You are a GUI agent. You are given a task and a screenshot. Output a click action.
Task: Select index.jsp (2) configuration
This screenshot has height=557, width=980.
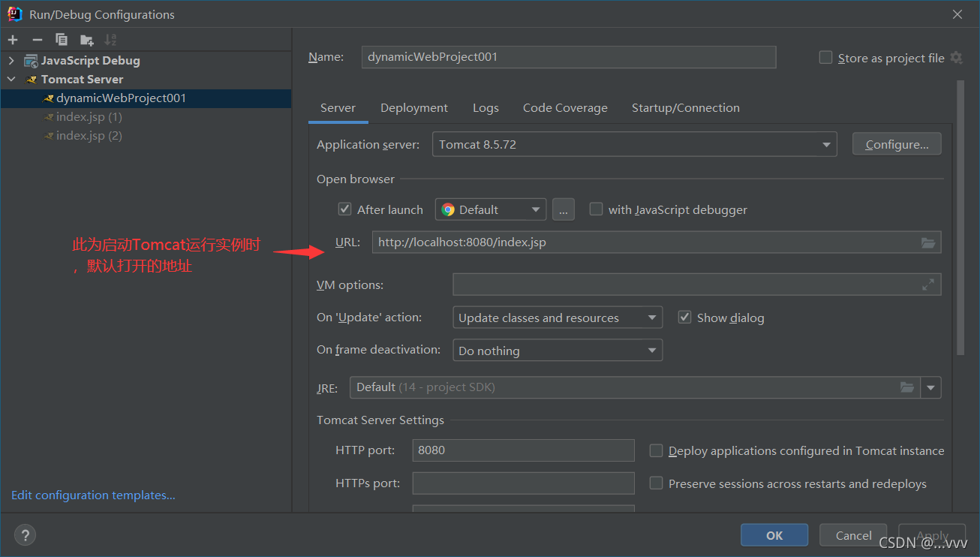146,136
